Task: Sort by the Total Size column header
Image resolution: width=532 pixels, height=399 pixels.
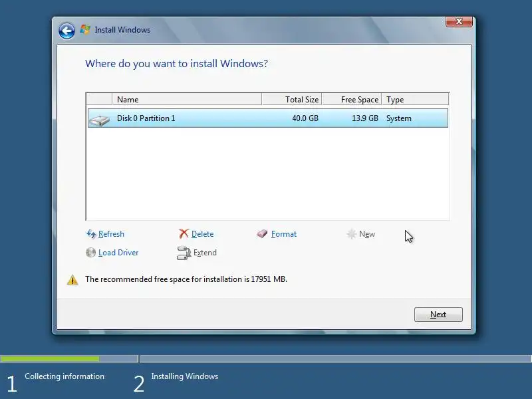Action: (292, 99)
